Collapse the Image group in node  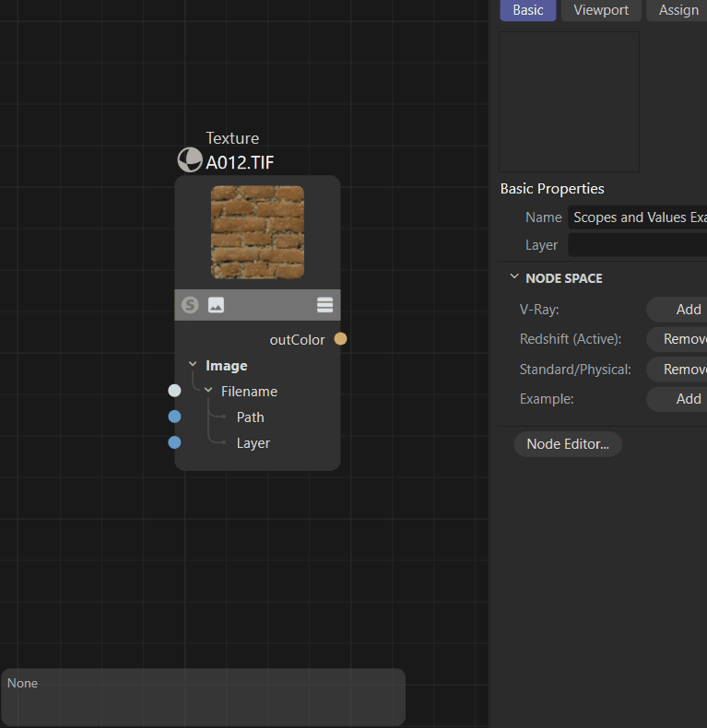pos(193,365)
